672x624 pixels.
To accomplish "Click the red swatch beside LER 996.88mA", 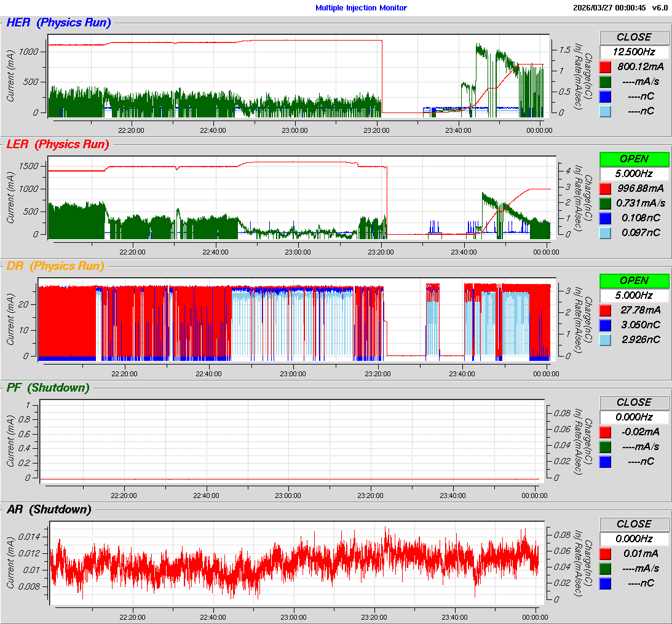I will [605, 188].
